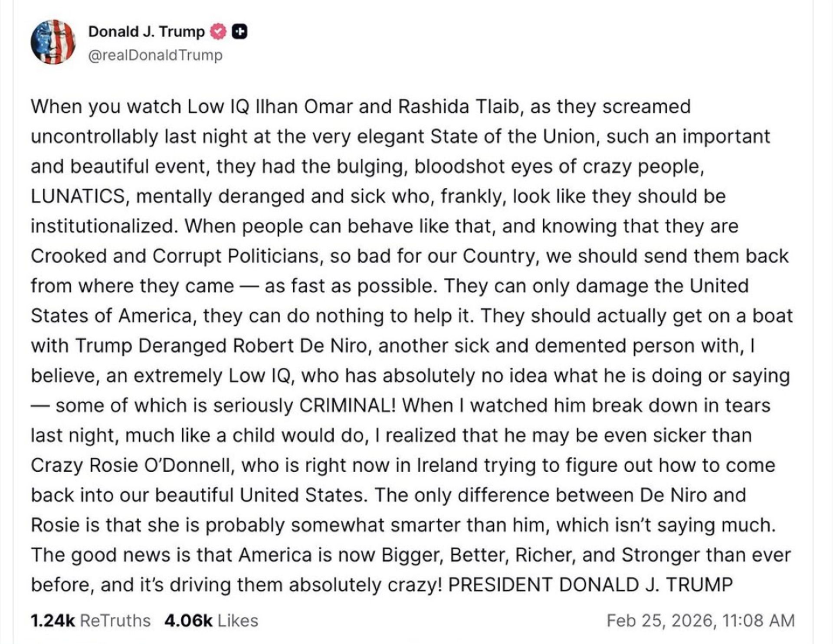Click the black plus badge icon

239,32
